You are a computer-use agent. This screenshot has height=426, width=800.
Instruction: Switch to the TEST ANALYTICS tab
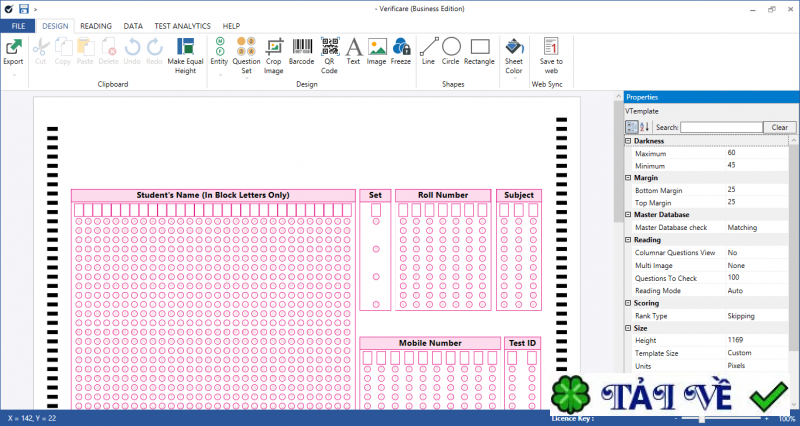(183, 26)
